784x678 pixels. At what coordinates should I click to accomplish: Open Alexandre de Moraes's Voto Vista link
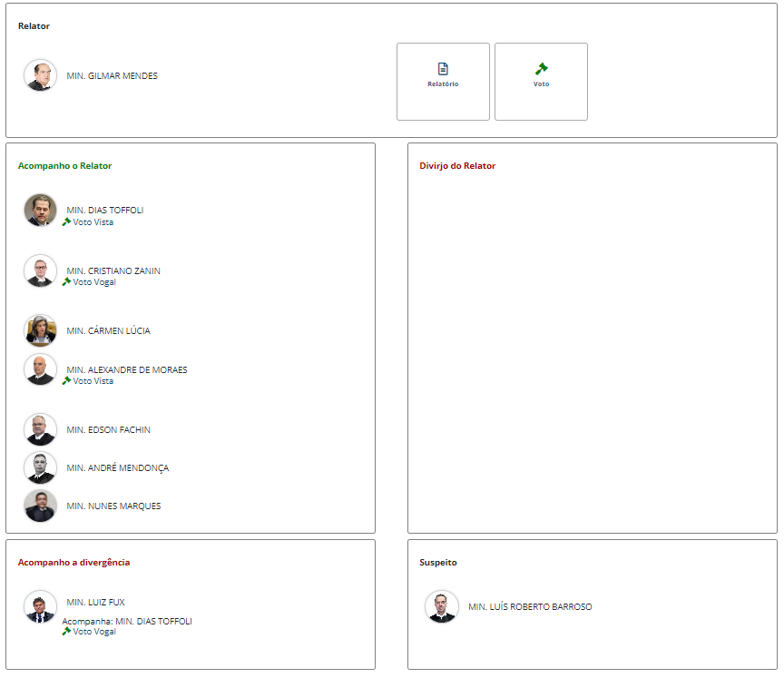click(93, 381)
